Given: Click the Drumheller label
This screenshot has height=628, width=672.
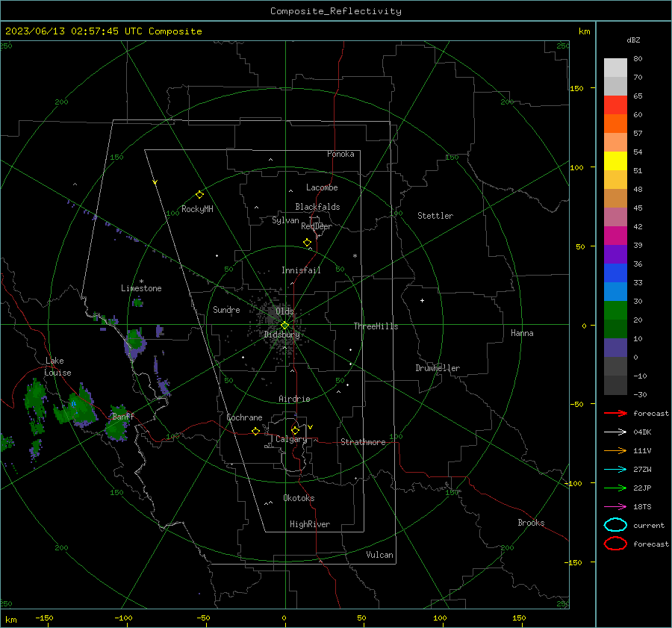Looking at the screenshot, I should [x=438, y=368].
